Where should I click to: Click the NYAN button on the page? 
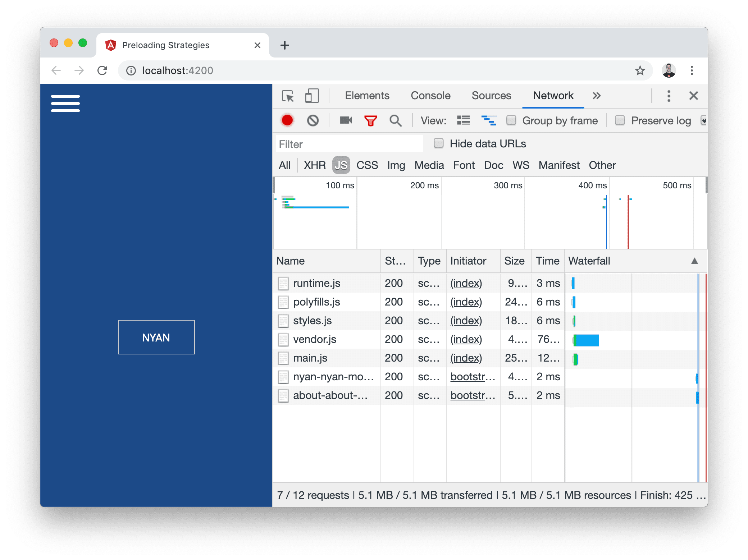pos(155,337)
